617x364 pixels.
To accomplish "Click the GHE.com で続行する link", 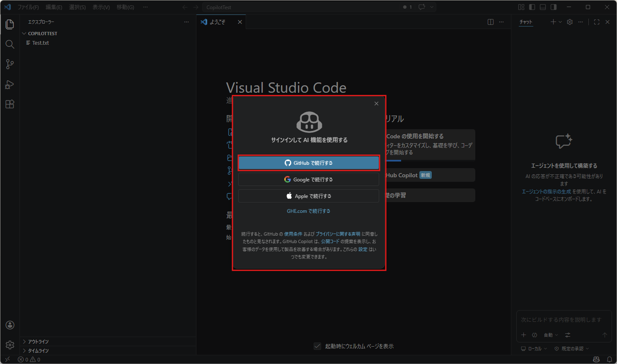I will point(309,211).
